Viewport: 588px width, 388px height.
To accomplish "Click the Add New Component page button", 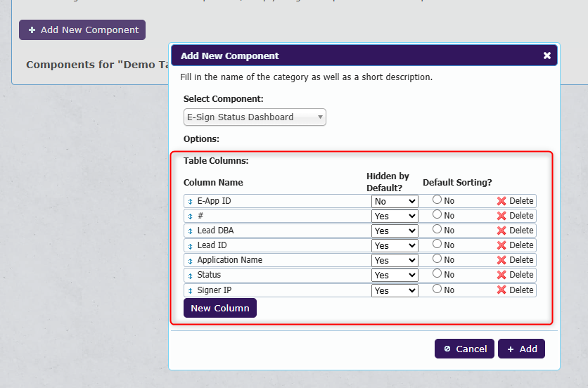I will pos(82,30).
